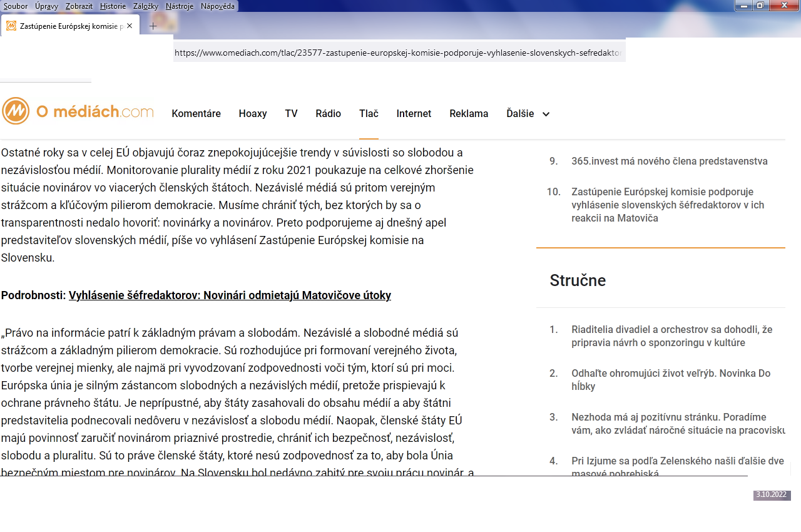Open link Vyhlásenie šéfredaktorov: Novinári odmietajú Matovičove útoky

pos(230,295)
